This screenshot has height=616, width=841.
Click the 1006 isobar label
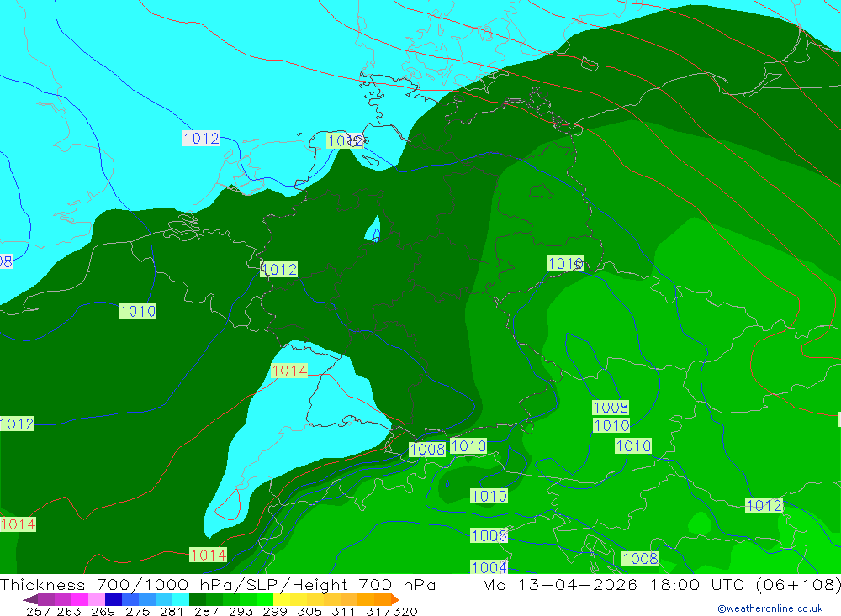coord(489,535)
